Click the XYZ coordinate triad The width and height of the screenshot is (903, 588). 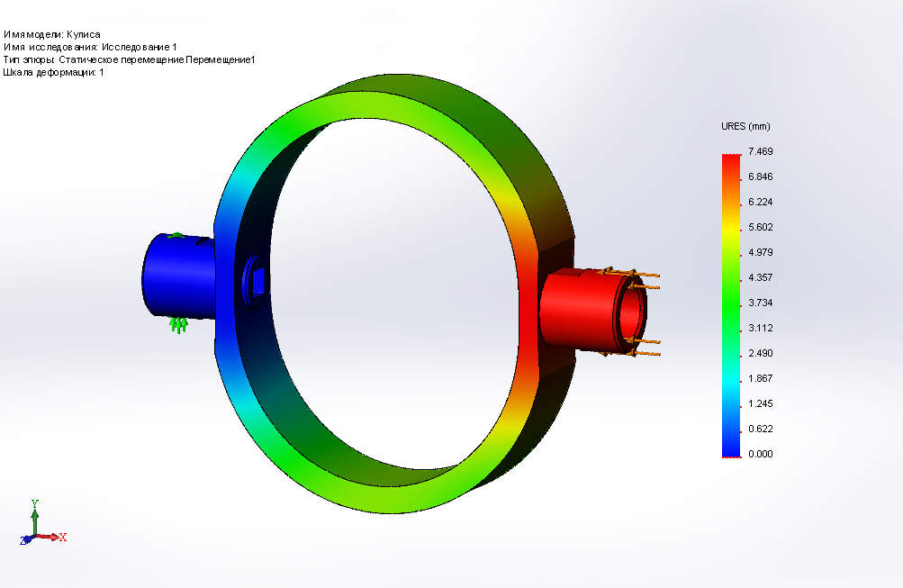point(43,523)
